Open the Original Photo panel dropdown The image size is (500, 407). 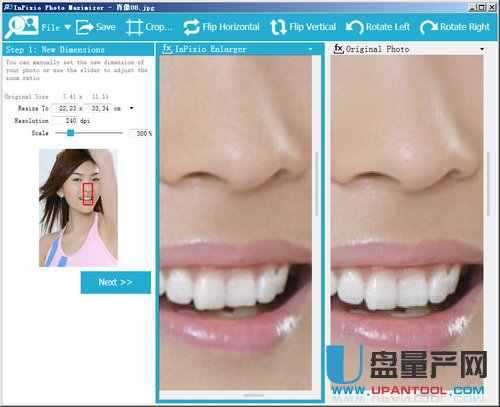click(482, 49)
